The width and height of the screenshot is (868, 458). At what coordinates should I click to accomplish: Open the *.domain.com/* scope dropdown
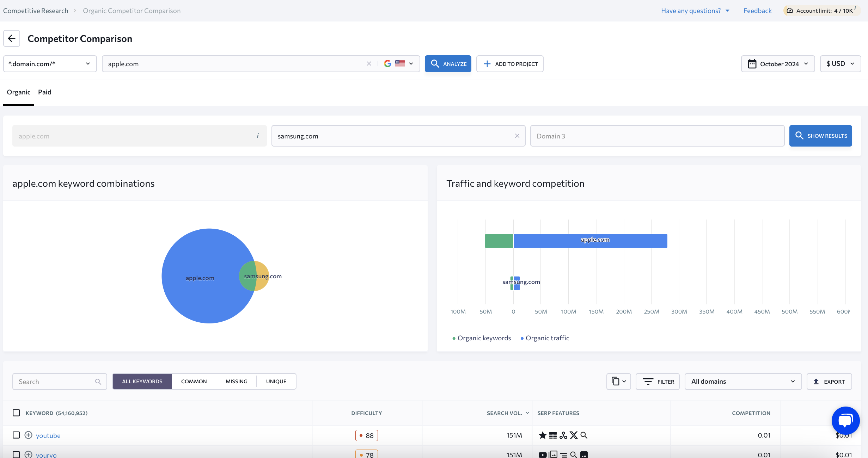point(50,64)
